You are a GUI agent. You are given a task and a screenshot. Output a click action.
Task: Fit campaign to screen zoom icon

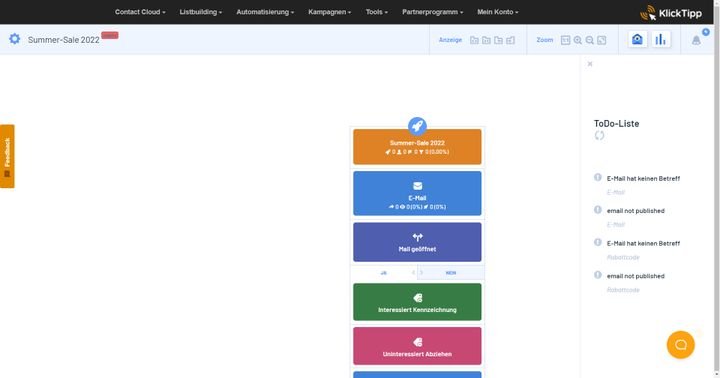click(602, 40)
